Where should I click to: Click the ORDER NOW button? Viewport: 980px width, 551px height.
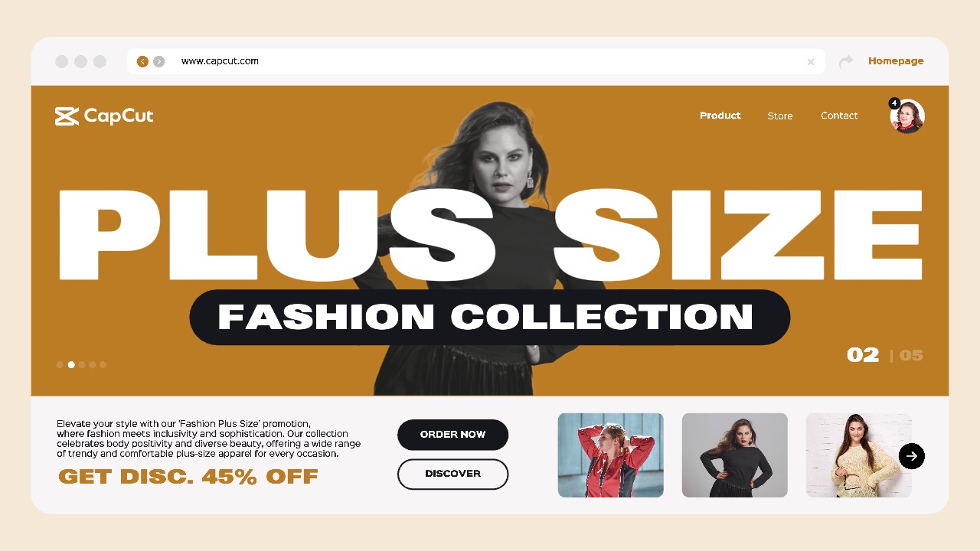tap(452, 435)
